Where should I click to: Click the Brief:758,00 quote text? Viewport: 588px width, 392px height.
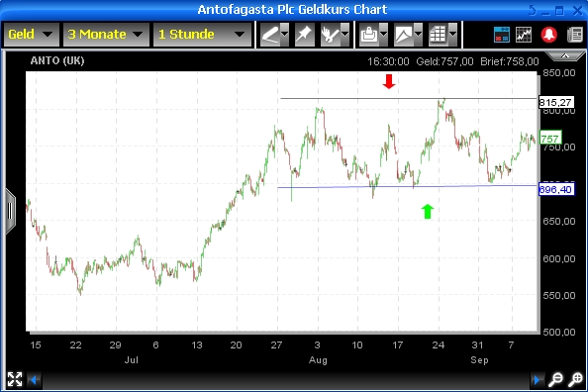tap(510, 61)
